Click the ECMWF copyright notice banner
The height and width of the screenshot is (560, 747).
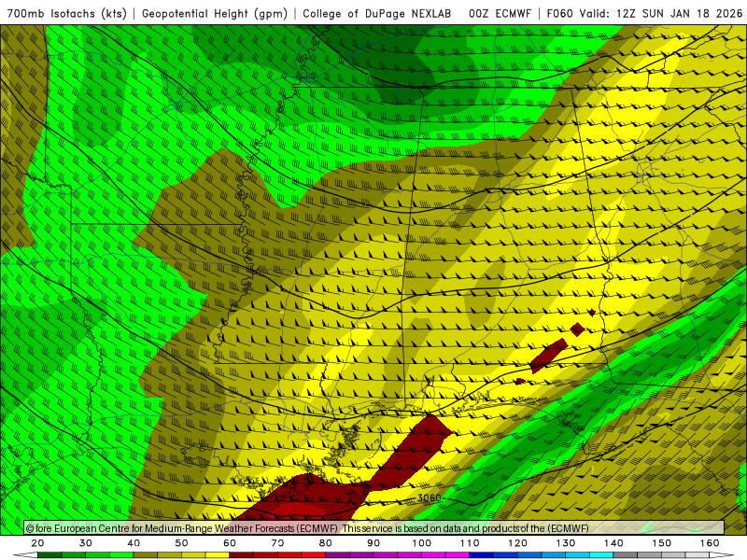pos(374,528)
